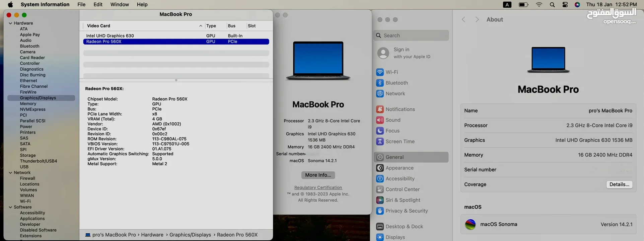This screenshot has height=241, width=644.
Task: Open the Wi-Fi settings icon in sidebar
Action: pos(380,72)
